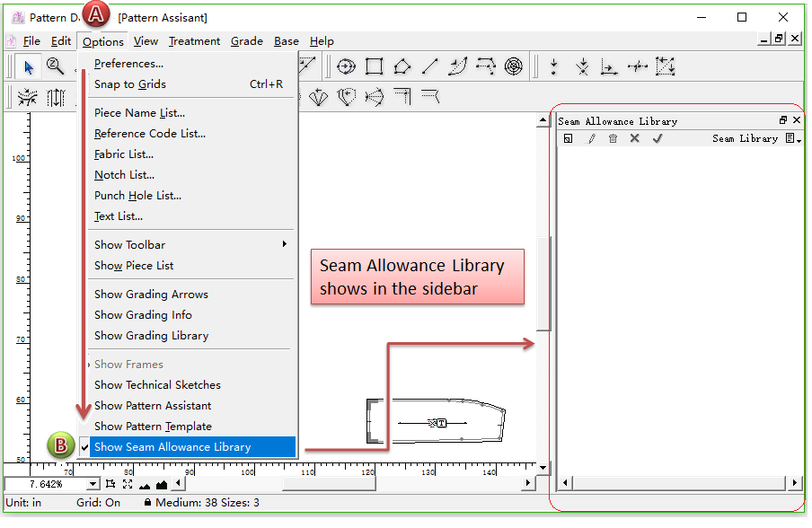Screen dimensions: 812x528
Task: Choose the concentric circle tool in toolbar
Action: (x=513, y=66)
